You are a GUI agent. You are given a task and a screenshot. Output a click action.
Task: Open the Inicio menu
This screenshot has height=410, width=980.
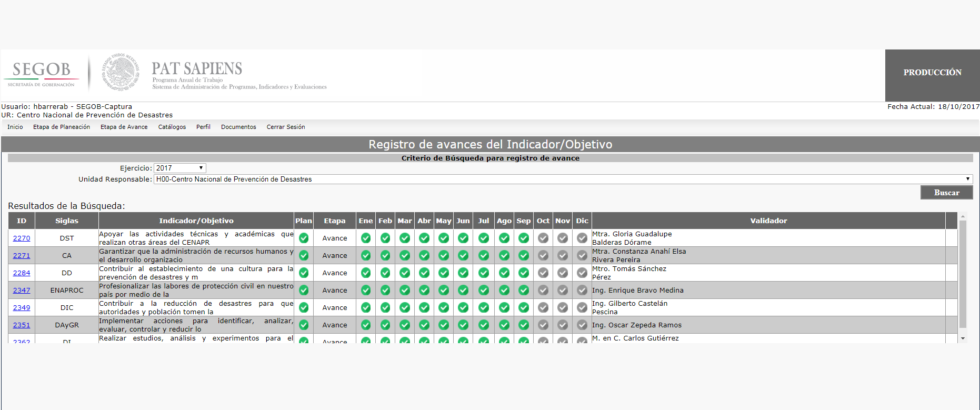(x=15, y=127)
